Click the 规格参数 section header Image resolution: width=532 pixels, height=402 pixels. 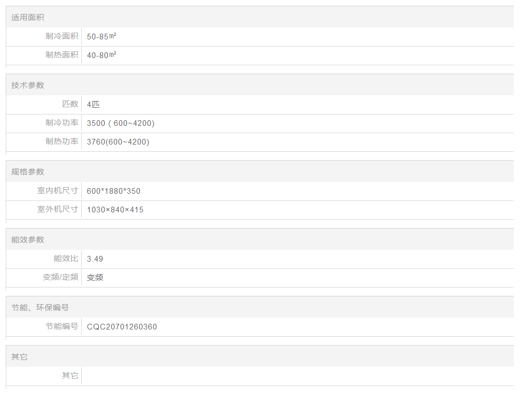click(28, 172)
